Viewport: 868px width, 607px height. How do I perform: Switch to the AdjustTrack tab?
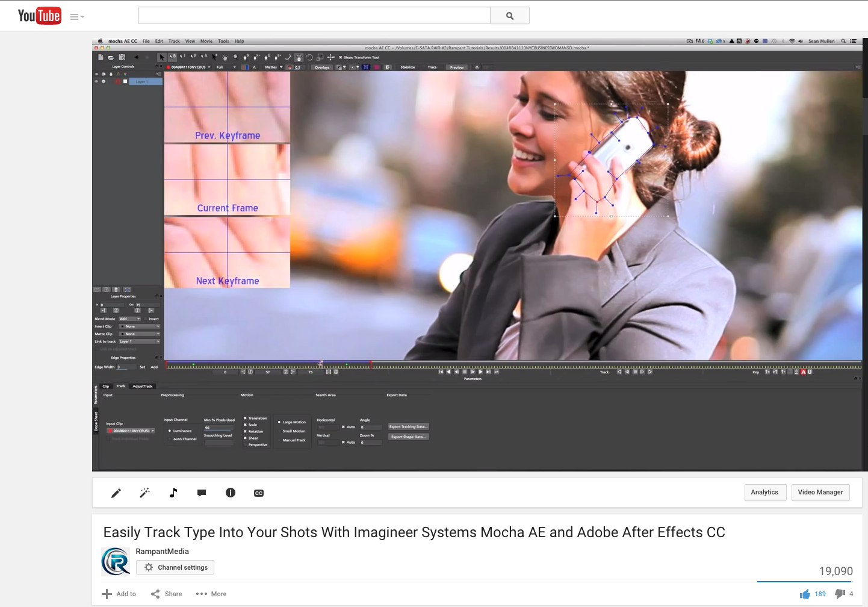[143, 387]
